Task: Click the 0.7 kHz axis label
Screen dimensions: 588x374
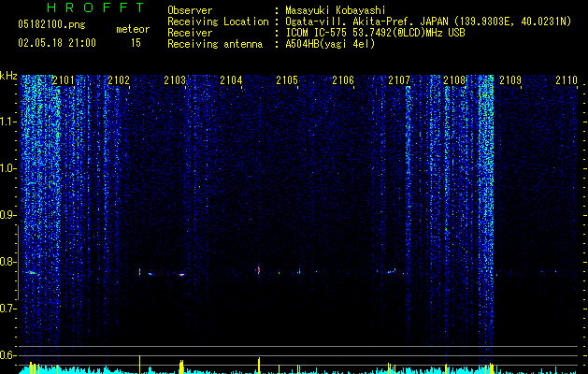Action: [x=8, y=309]
